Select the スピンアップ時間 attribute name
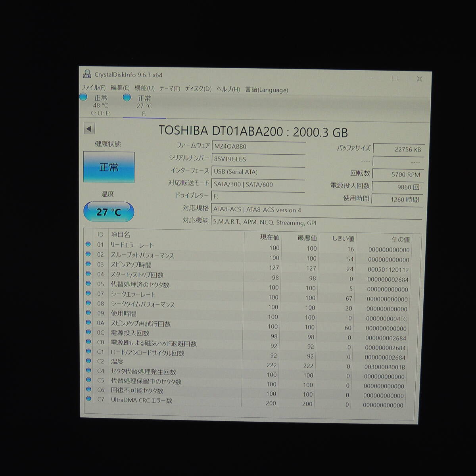 [131, 265]
